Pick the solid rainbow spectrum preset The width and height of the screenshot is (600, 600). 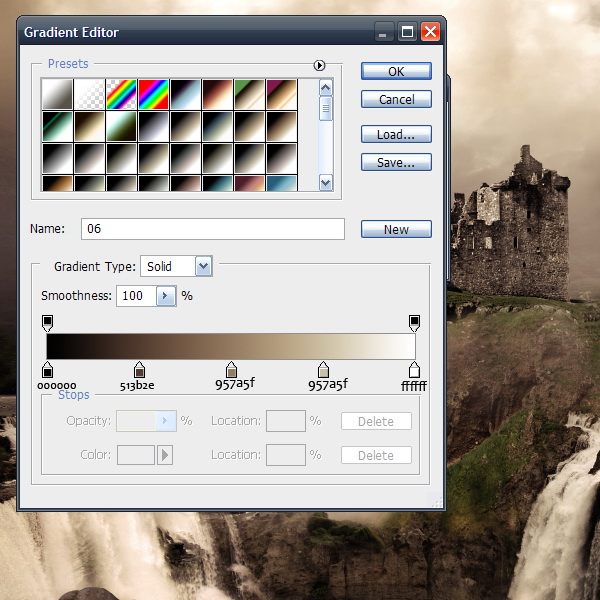pos(153,94)
